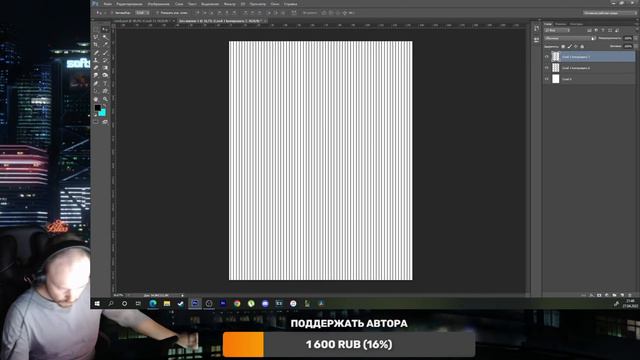Select the Magic Wand tool
The image size is (640, 360).
(x=105, y=37)
